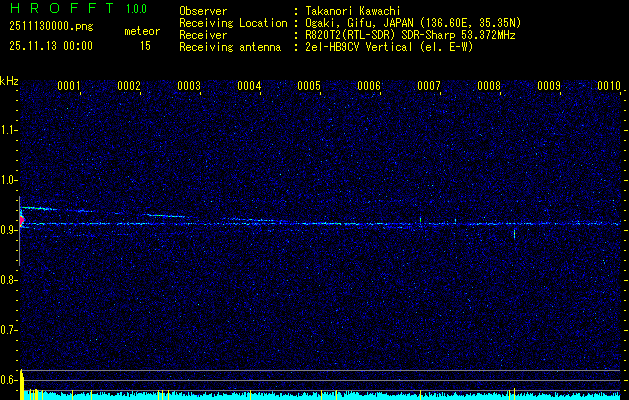Click the 0007 minute time marker
The image size is (629, 400).
(429, 87)
